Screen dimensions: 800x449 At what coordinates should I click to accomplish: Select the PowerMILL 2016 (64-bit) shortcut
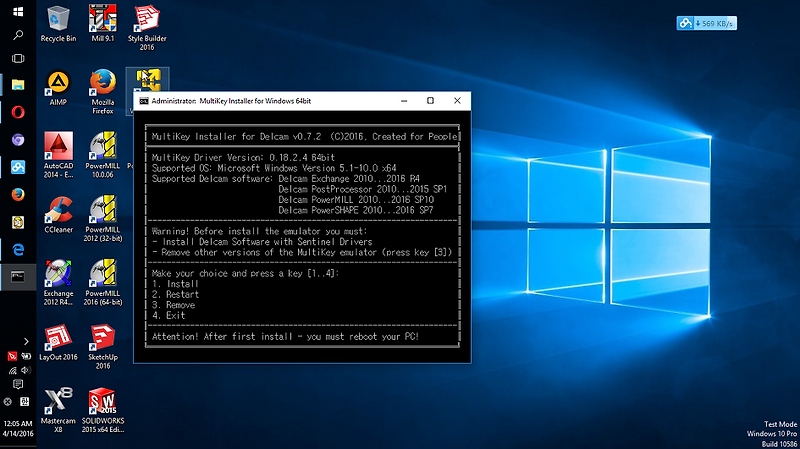pos(103,283)
